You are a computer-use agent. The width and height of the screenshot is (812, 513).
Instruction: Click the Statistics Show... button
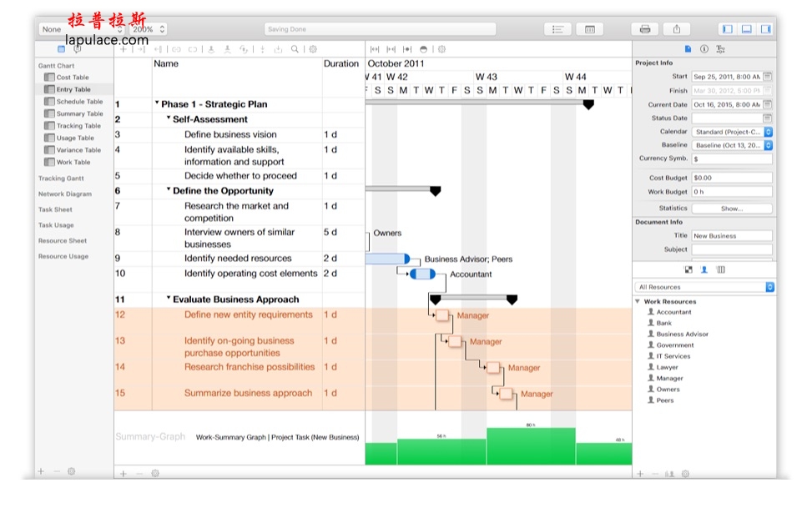click(732, 208)
